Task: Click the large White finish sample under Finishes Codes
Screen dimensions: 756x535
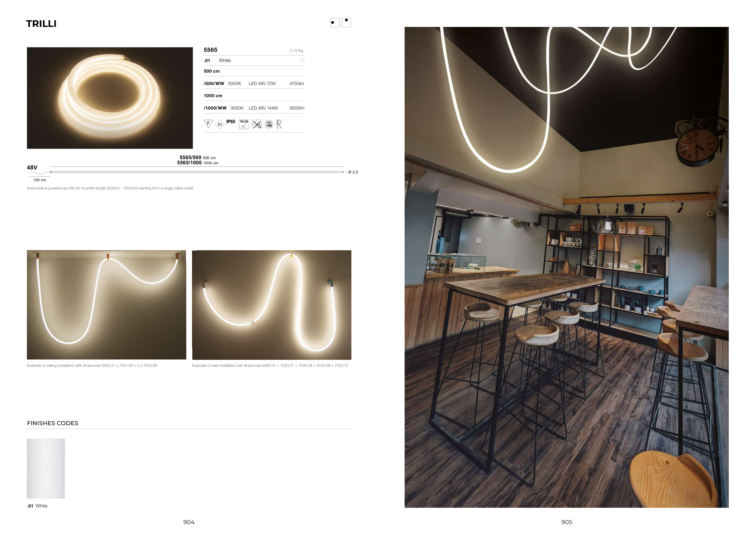Action: tap(46, 468)
